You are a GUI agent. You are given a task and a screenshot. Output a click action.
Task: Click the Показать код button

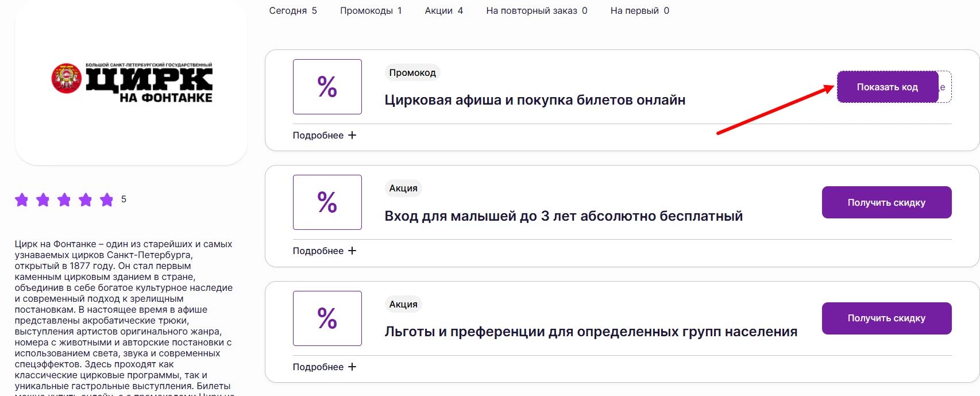[x=888, y=87]
